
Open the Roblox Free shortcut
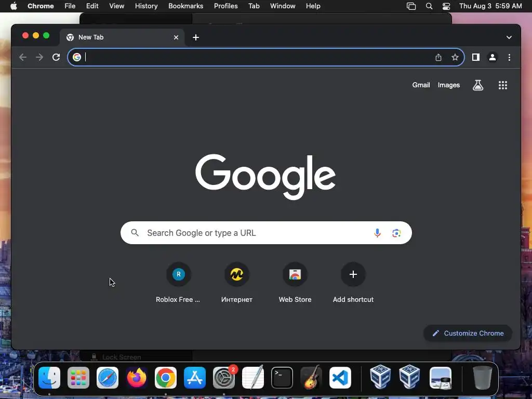178,283
